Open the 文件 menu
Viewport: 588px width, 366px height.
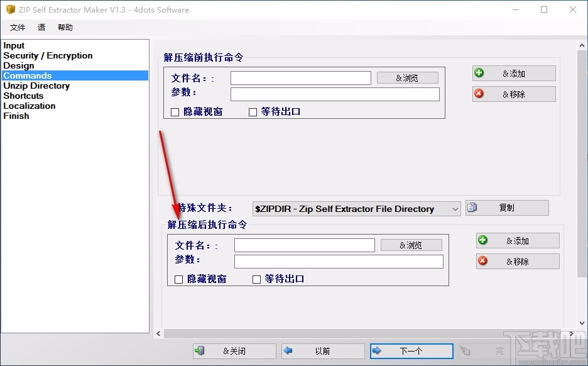coord(18,27)
